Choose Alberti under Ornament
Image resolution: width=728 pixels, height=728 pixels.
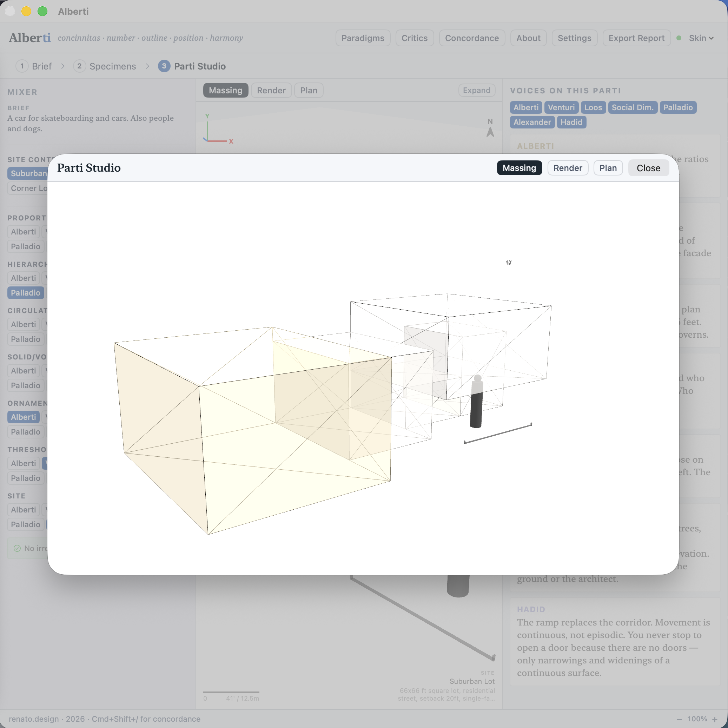point(24,417)
